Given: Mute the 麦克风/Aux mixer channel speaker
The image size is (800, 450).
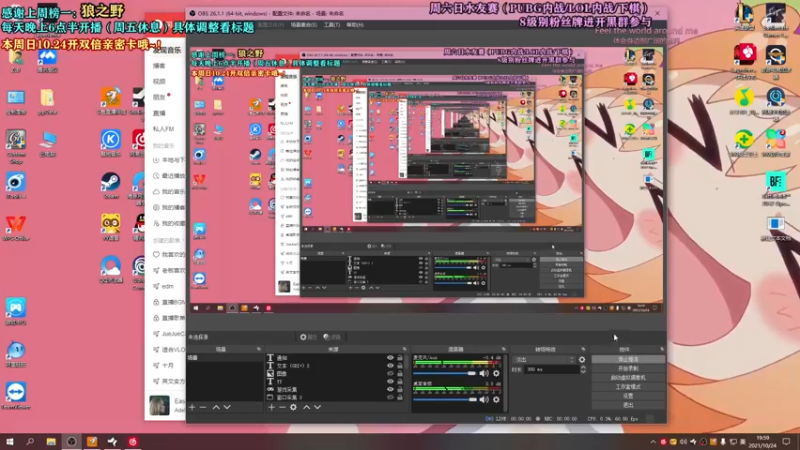Looking at the screenshot, I should (x=484, y=373).
